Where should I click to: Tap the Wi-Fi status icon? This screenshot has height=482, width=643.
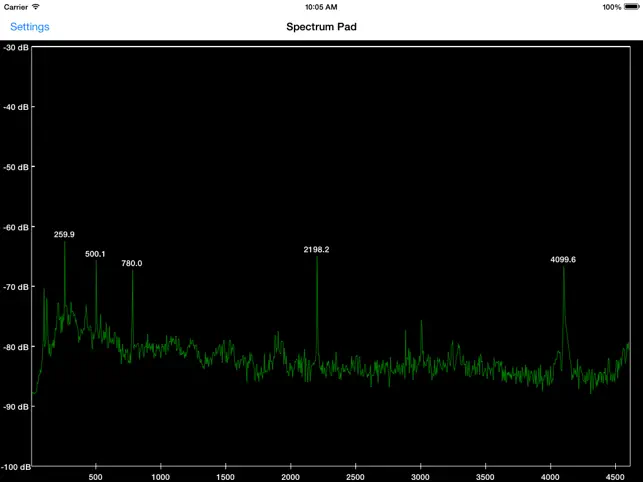click(x=36, y=7)
